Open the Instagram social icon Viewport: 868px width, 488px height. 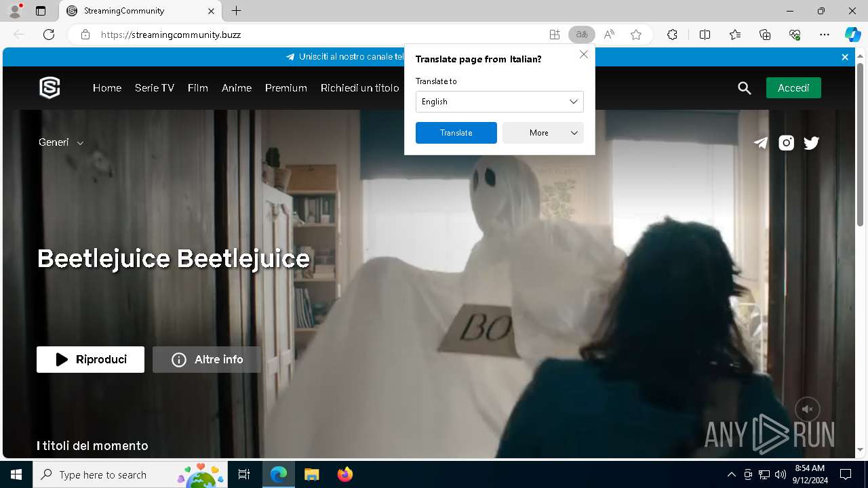coord(786,142)
